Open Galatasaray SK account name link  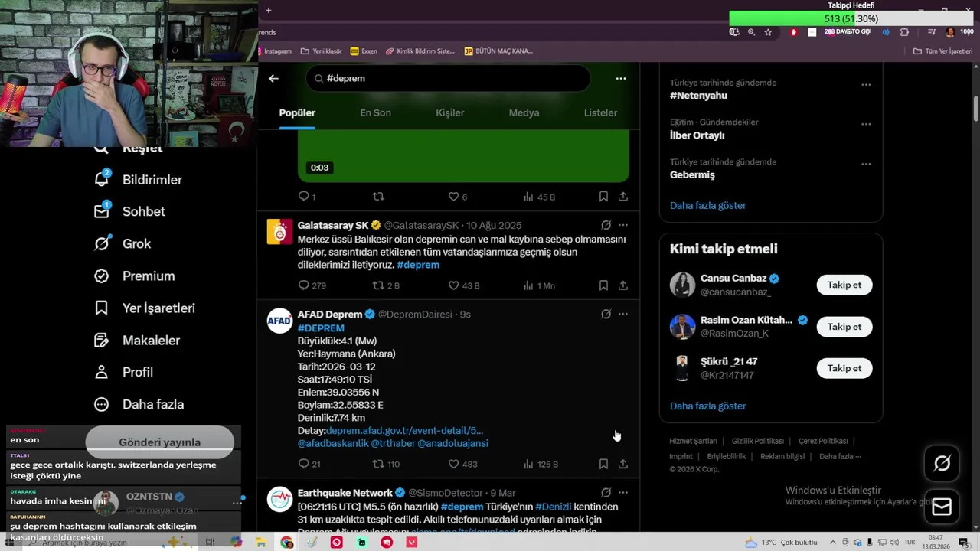coord(334,225)
